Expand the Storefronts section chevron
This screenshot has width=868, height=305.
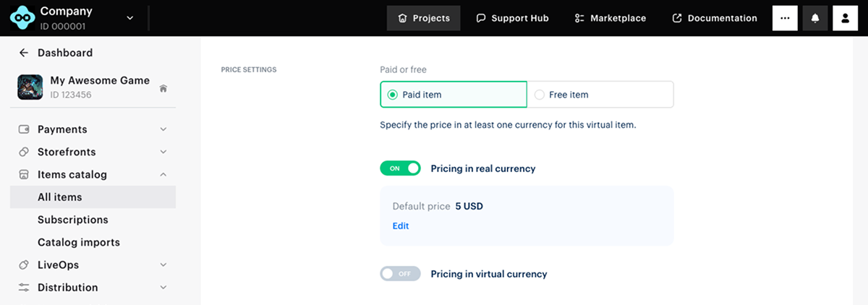click(x=163, y=152)
